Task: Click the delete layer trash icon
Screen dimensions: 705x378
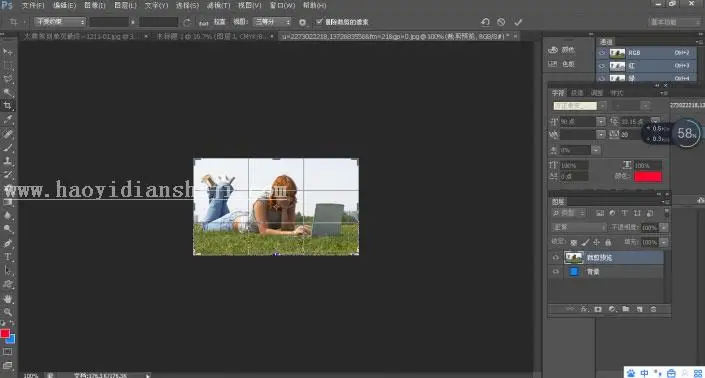Action: pyautogui.click(x=653, y=309)
